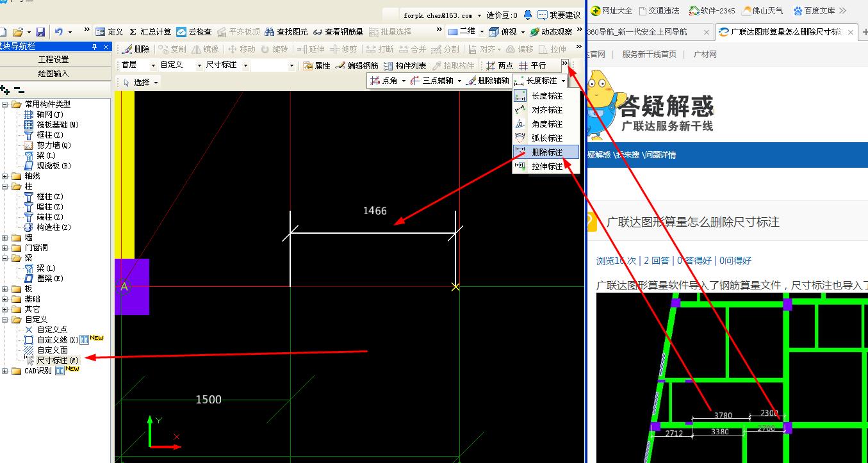Select the 两点 two-point axis tool
This screenshot has height=463, width=868.
click(500, 65)
